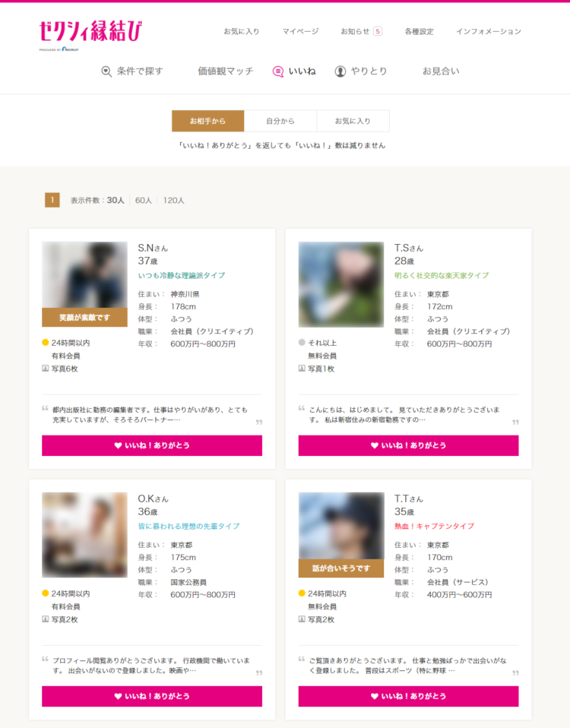The image size is (570, 728).
Task: Click photo count icon on T.S's card
Action: tap(302, 369)
